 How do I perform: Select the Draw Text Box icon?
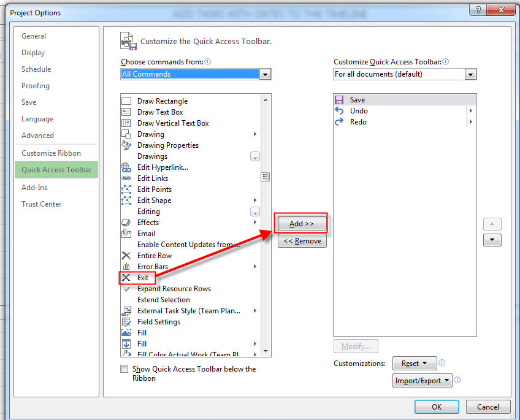pos(126,112)
